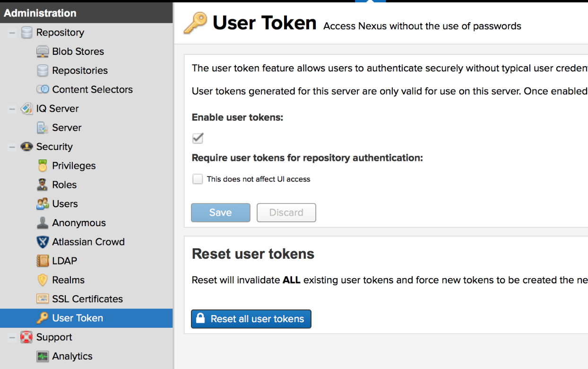Collapse the Repository tree section
Viewport: 588px width, 369px height.
point(12,33)
